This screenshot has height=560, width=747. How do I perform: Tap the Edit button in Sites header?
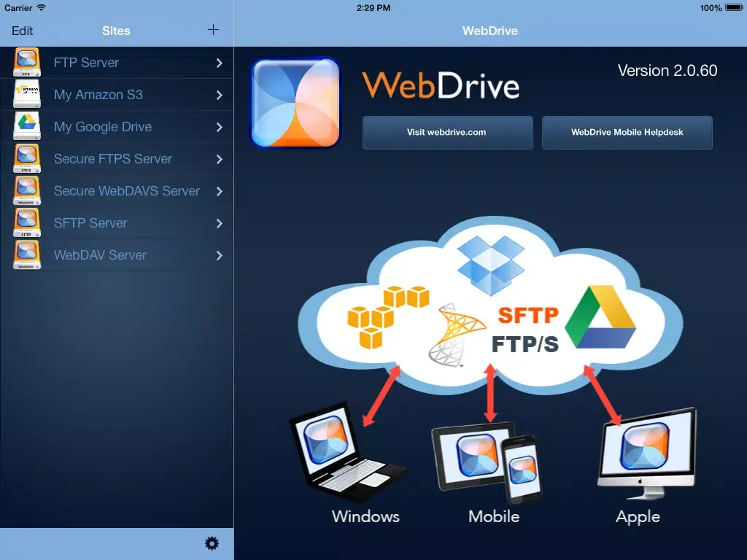coord(22,31)
